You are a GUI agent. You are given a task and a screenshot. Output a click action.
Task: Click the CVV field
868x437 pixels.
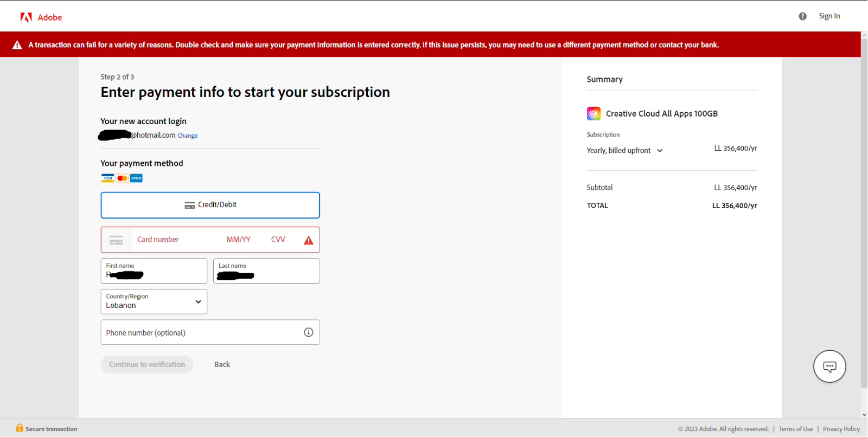(x=278, y=240)
